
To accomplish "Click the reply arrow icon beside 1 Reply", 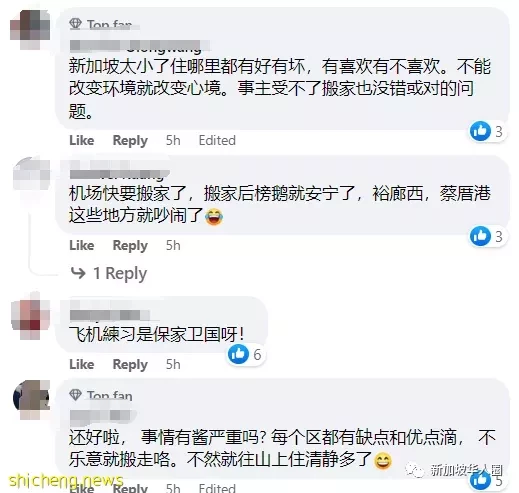I will pyautogui.click(x=78, y=273).
